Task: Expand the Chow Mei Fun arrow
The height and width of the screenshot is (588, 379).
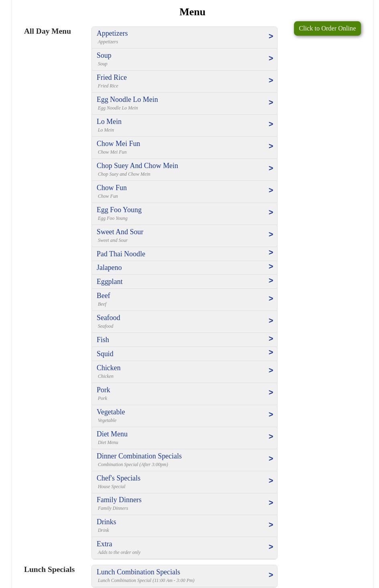Action: pos(271,146)
